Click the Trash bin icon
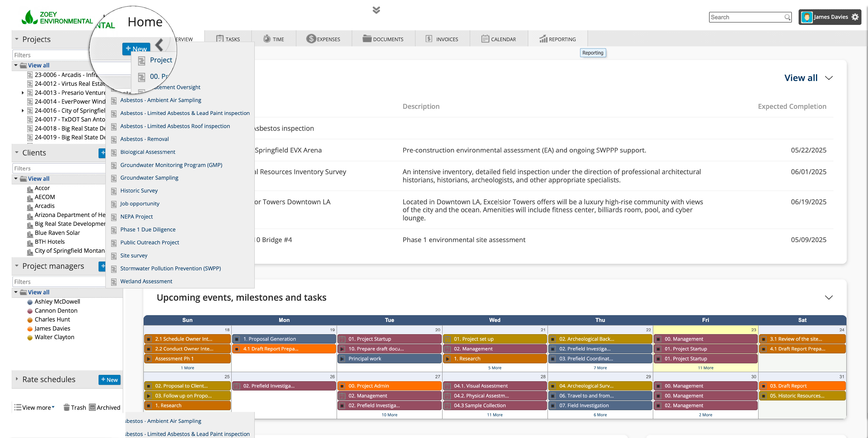 click(x=66, y=407)
